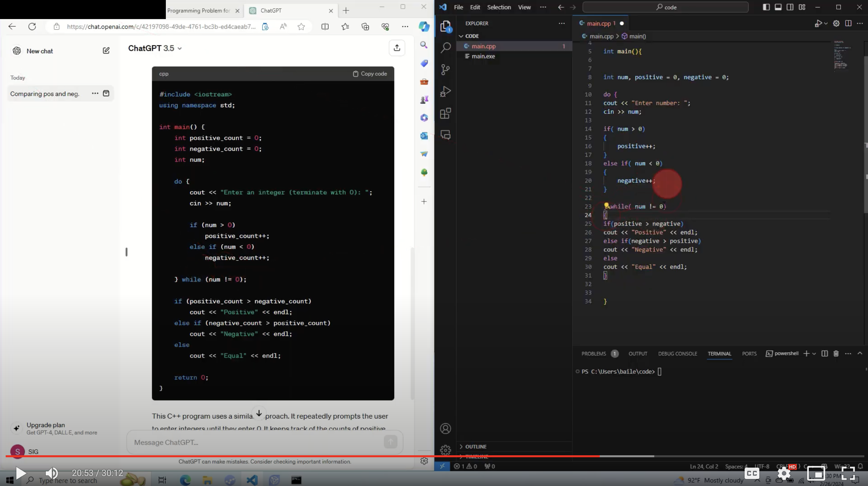This screenshot has width=868, height=486.
Task: Kill the terminal with the trash icon
Action: tap(836, 353)
